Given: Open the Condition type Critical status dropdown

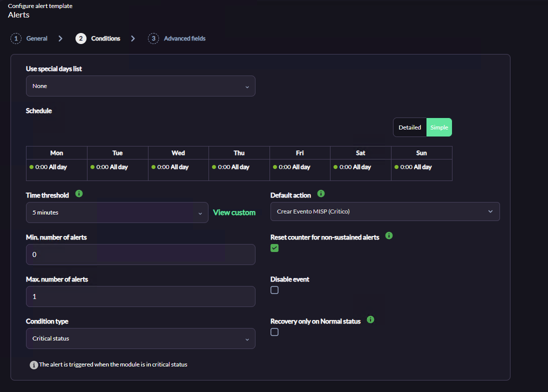Looking at the screenshot, I should pos(140,338).
